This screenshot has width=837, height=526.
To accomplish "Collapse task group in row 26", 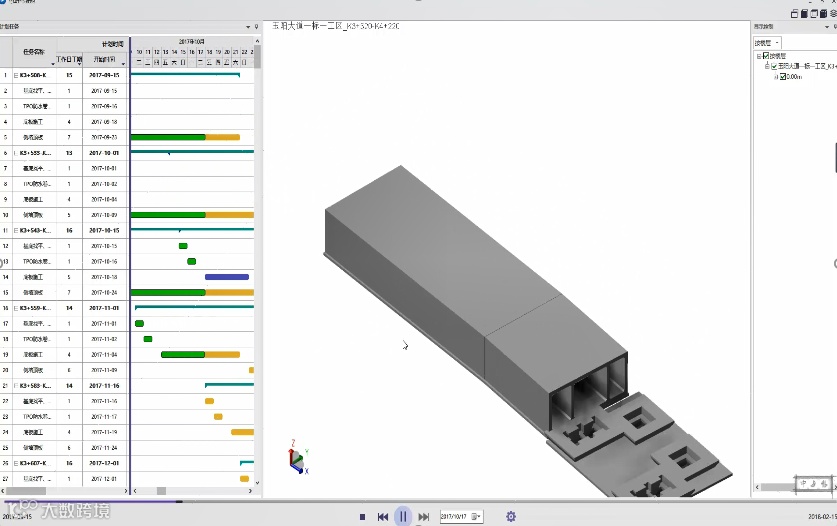I will [15, 463].
